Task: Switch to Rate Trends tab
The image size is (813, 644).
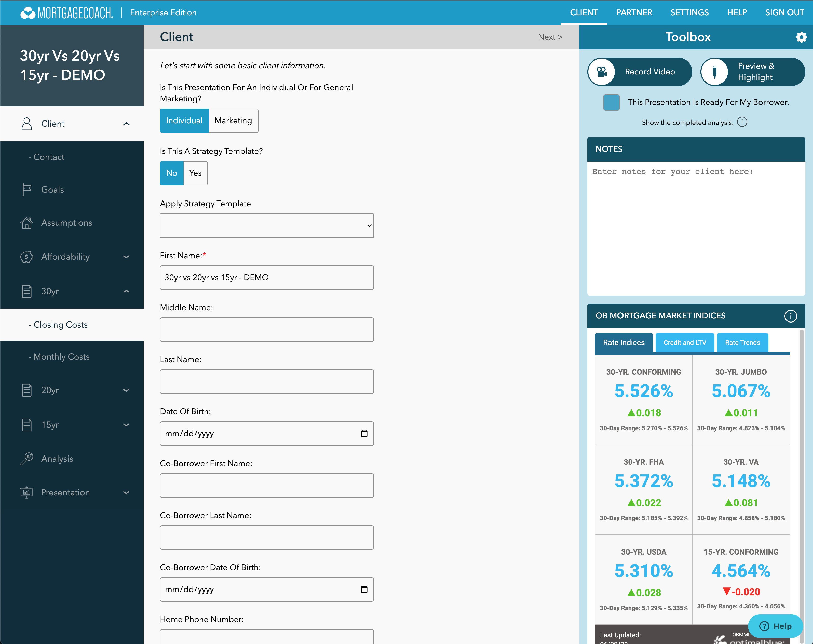Action: point(742,343)
